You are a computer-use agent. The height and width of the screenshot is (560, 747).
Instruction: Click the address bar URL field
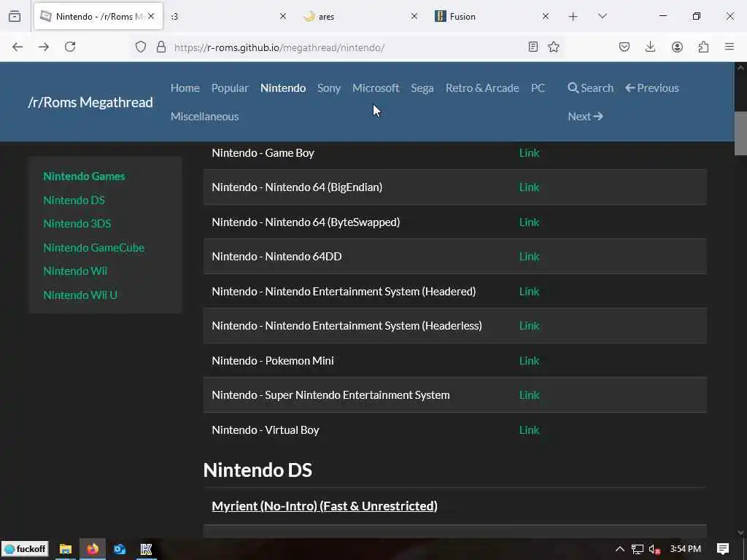tap(348, 47)
